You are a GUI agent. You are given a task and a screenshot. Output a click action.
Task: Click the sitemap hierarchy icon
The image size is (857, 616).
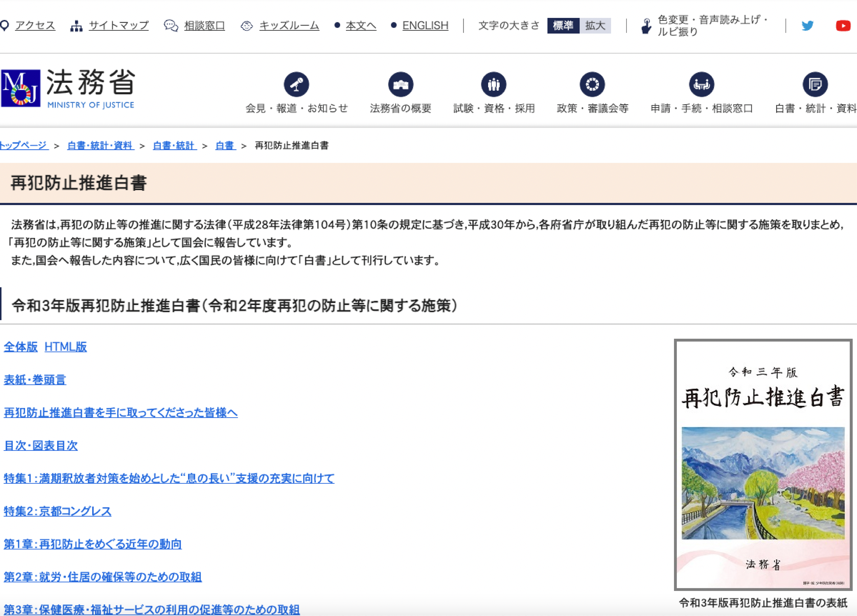coord(76,26)
